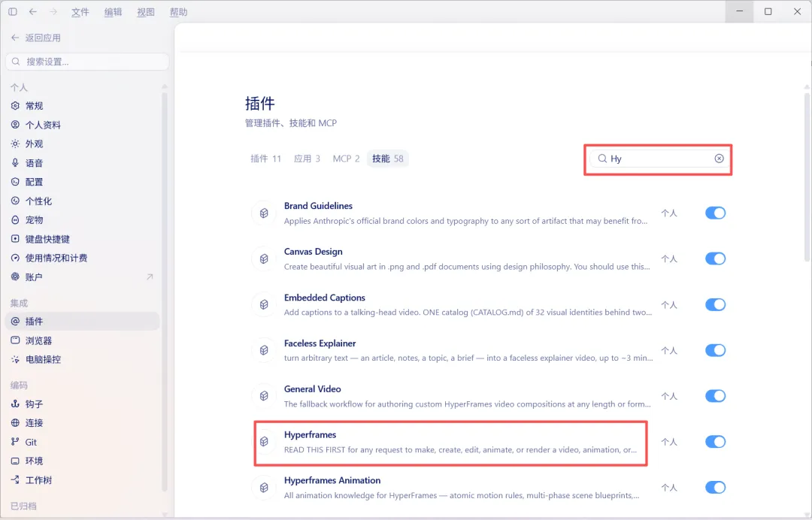Click the 连接 globe icon
Image resolution: width=812 pixels, height=520 pixels.
click(15, 423)
